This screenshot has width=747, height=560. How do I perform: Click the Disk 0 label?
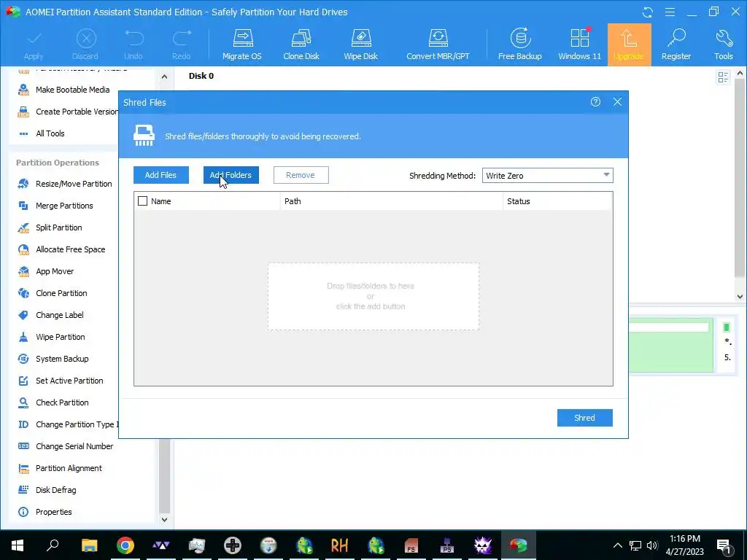coord(201,76)
